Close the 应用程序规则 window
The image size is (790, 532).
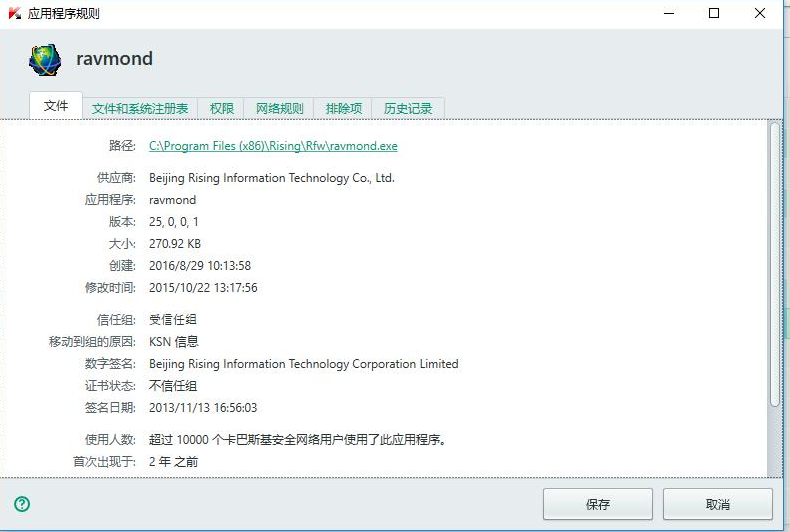[760, 13]
